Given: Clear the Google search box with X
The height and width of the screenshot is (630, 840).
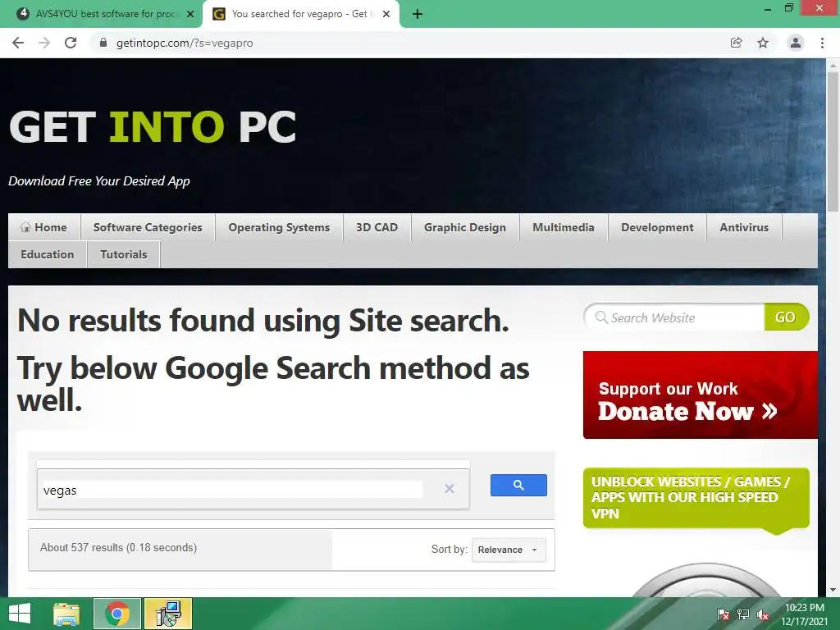Looking at the screenshot, I should 449,488.
